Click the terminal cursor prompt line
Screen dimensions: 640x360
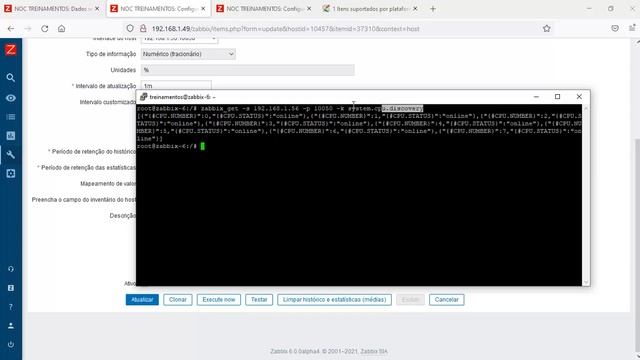click(171, 146)
